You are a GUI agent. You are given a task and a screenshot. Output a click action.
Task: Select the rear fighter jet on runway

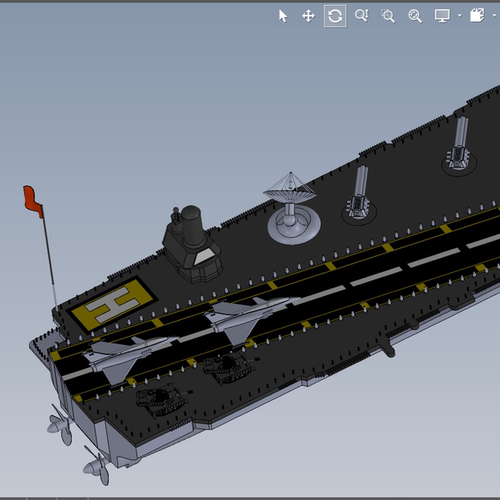[128, 359]
